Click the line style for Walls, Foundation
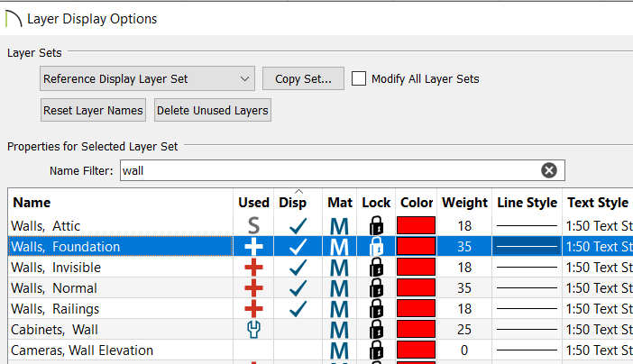The width and height of the screenshot is (633, 364). coord(527,247)
